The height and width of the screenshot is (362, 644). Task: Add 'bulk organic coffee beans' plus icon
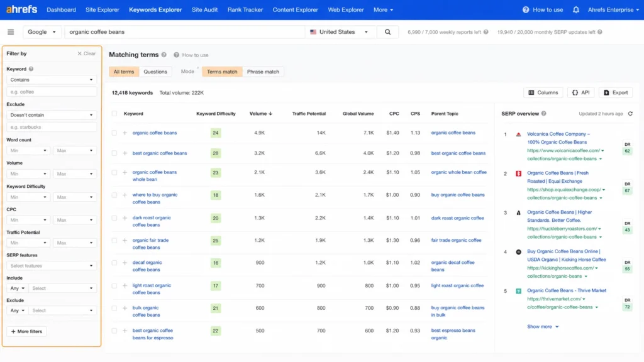(125, 308)
